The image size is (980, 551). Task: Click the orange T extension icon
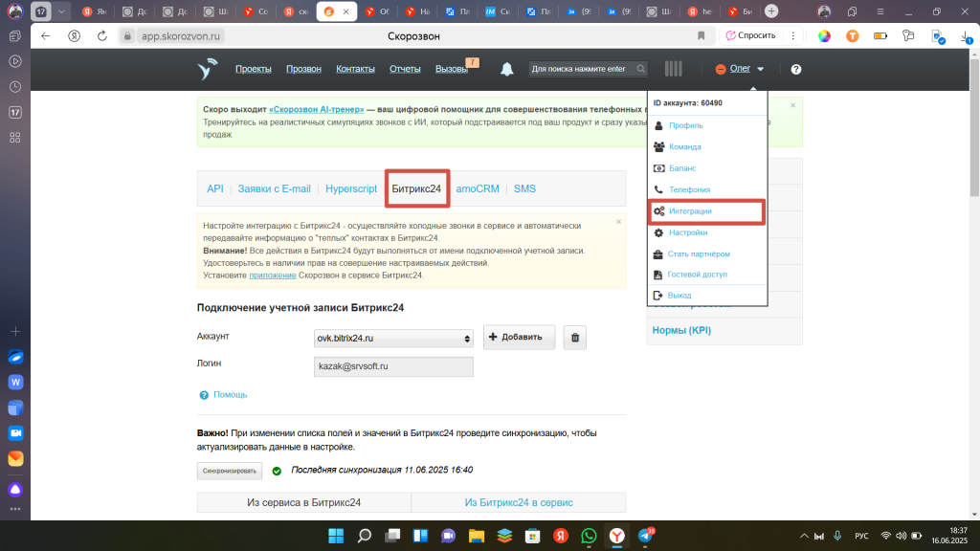pyautogui.click(x=853, y=36)
